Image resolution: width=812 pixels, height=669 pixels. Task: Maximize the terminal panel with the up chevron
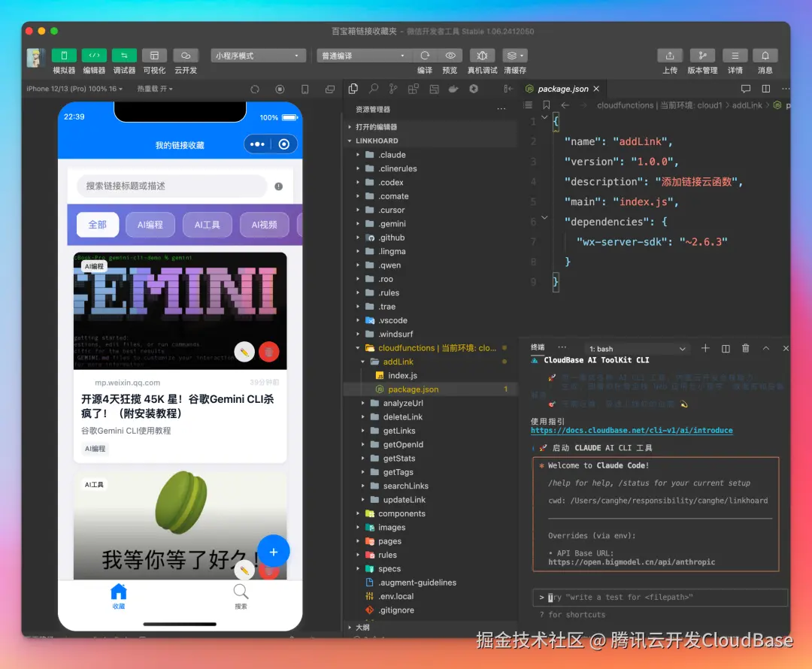coord(766,349)
